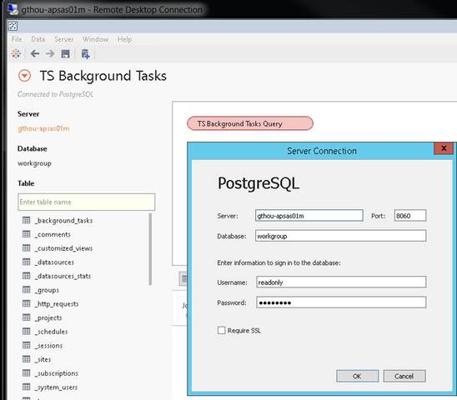457x400 pixels.
Task: Select the _http_requests table
Action: (57, 304)
